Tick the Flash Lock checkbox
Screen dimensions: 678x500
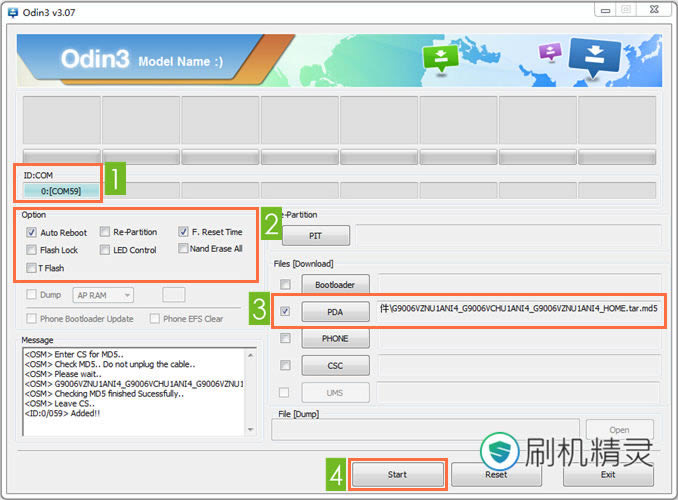tap(32, 250)
